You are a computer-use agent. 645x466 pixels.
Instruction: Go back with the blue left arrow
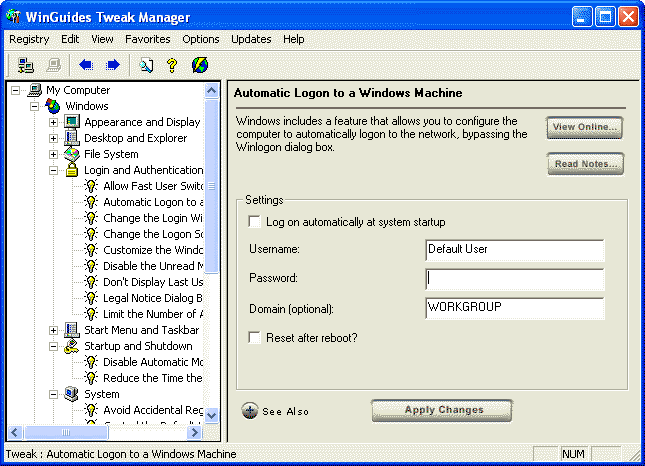[x=86, y=65]
